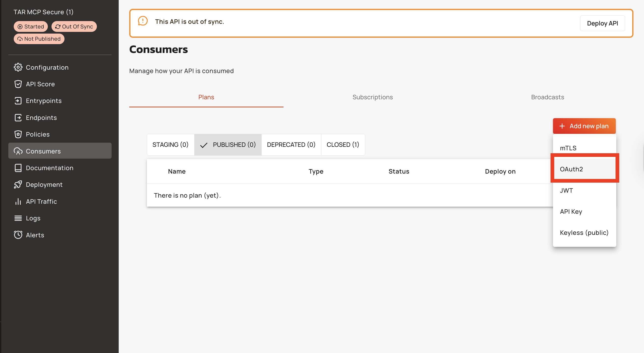Screen dimensions: 644x353
Task: Click the Endpoints exit icon
Action: pyautogui.click(x=18, y=117)
